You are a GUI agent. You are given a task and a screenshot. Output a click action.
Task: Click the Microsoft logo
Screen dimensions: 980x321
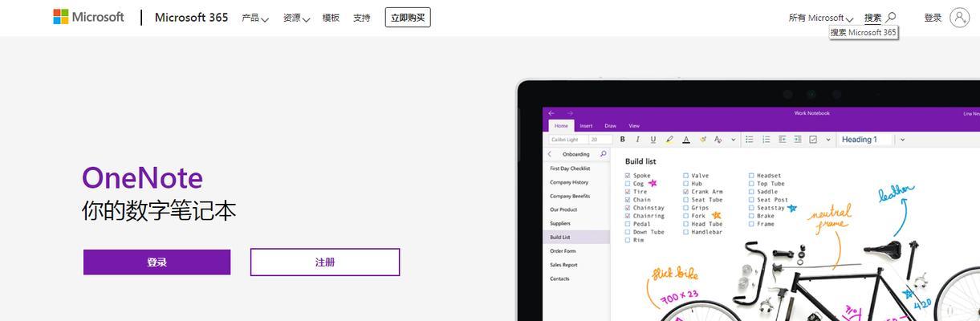point(88,17)
